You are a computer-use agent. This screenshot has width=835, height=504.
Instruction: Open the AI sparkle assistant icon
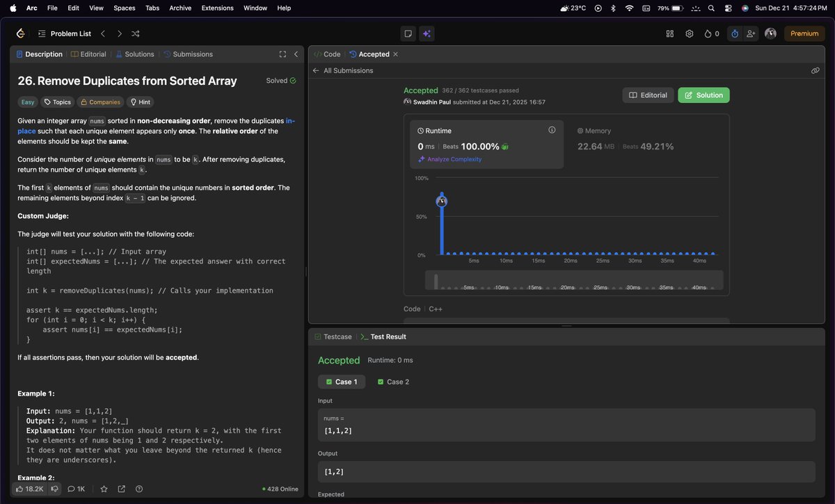click(427, 33)
